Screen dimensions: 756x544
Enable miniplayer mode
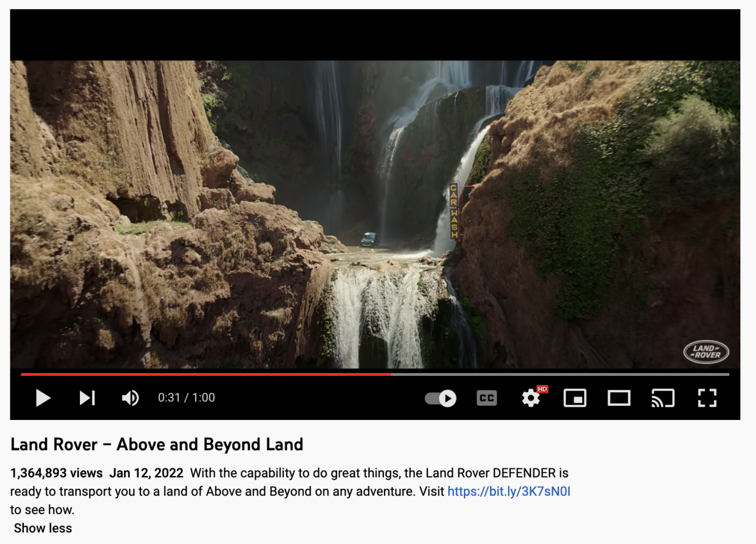575,398
